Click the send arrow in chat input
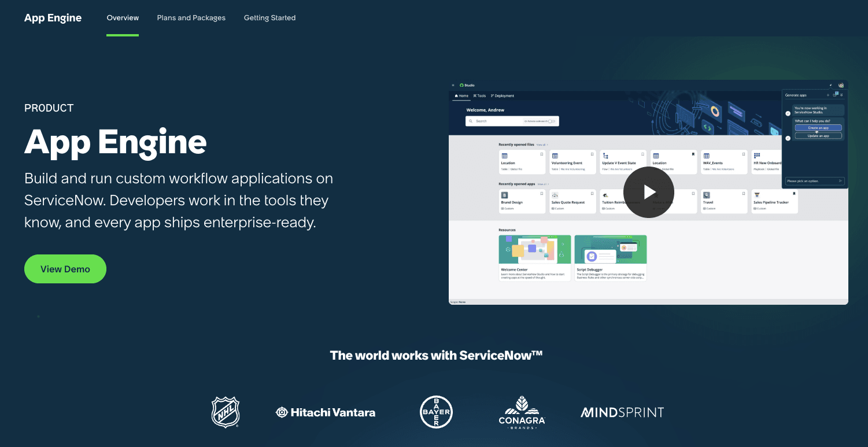868x447 pixels. coord(840,181)
